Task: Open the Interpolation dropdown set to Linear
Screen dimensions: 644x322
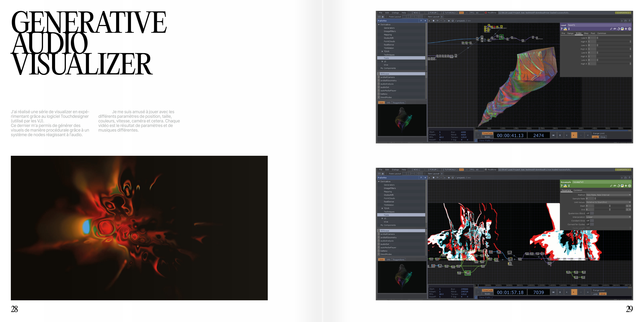Action: [608, 217]
